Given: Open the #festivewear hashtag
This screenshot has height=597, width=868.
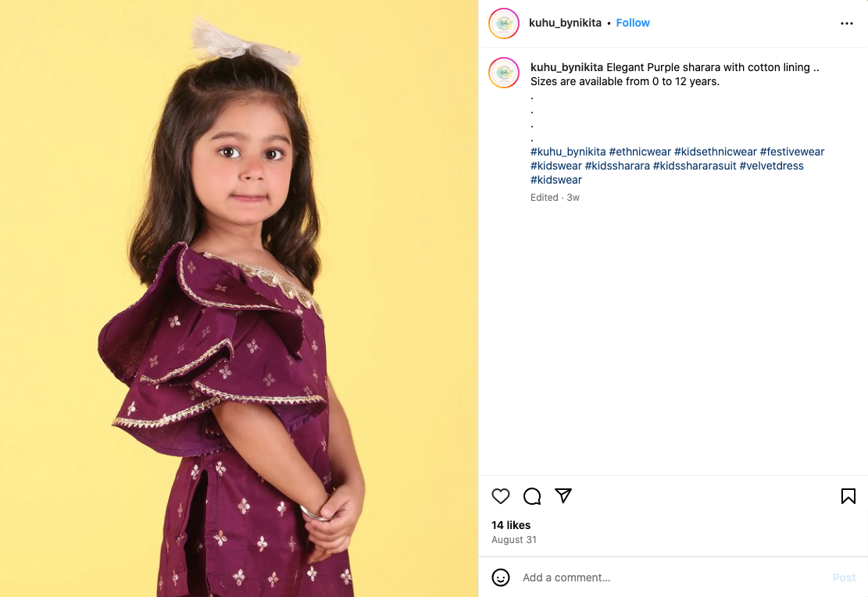Looking at the screenshot, I should pyautogui.click(x=792, y=152).
